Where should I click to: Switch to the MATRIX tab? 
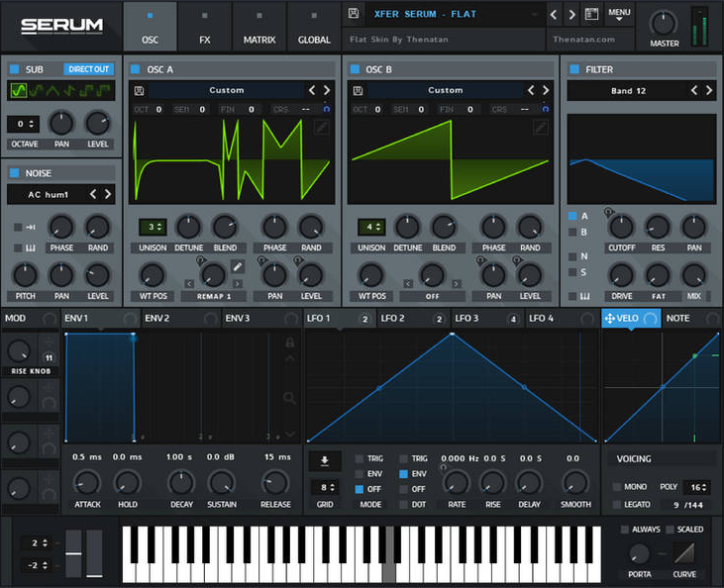[x=259, y=27]
